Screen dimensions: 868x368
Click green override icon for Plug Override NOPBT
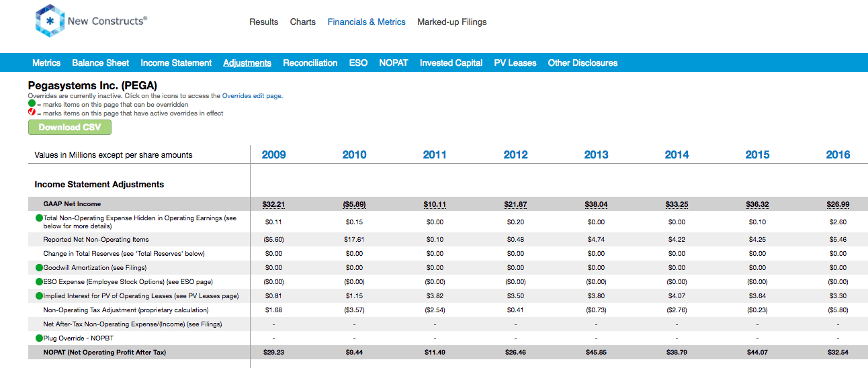39,338
